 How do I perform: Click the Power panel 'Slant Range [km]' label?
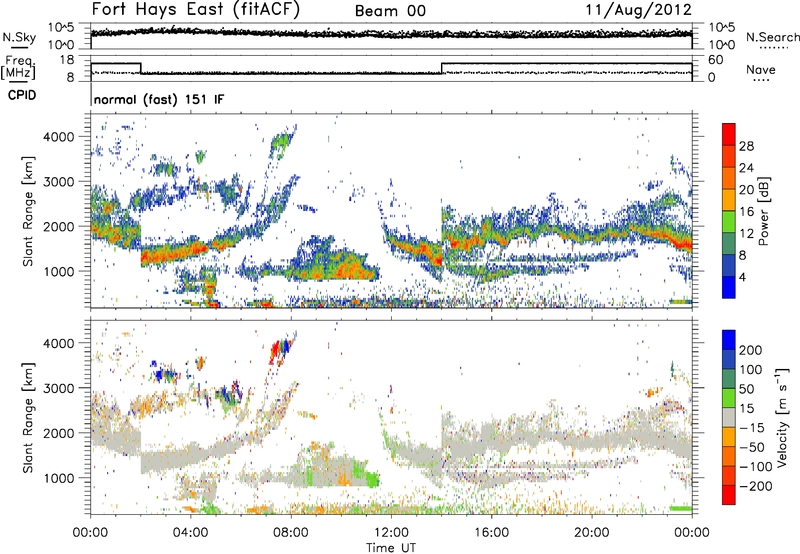point(28,211)
